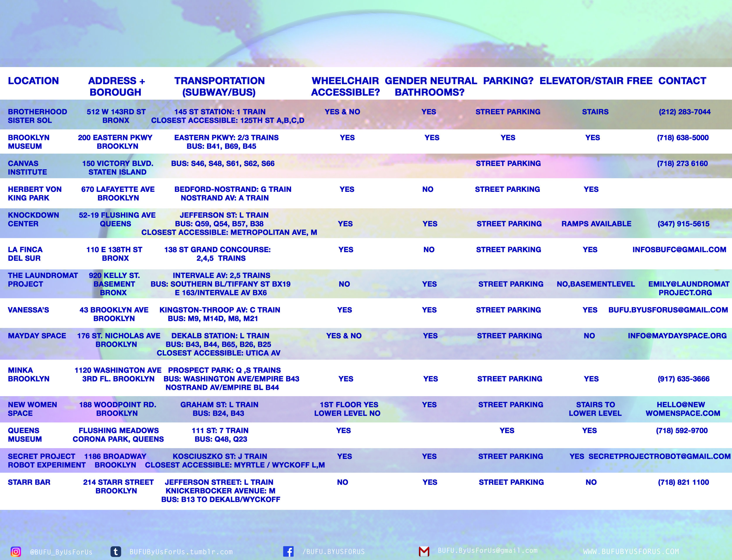This screenshot has width=732, height=560.
Task: Click the (718) 638-5000 phone number
Action: point(683,138)
